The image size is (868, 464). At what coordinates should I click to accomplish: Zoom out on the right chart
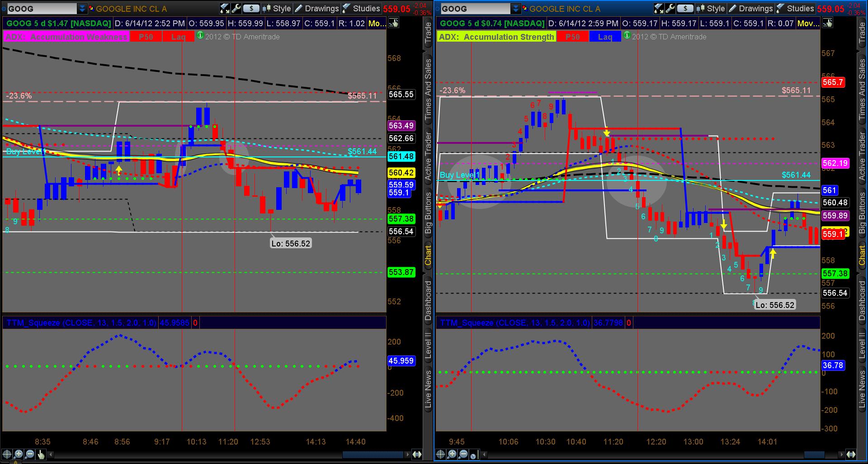[x=463, y=455]
